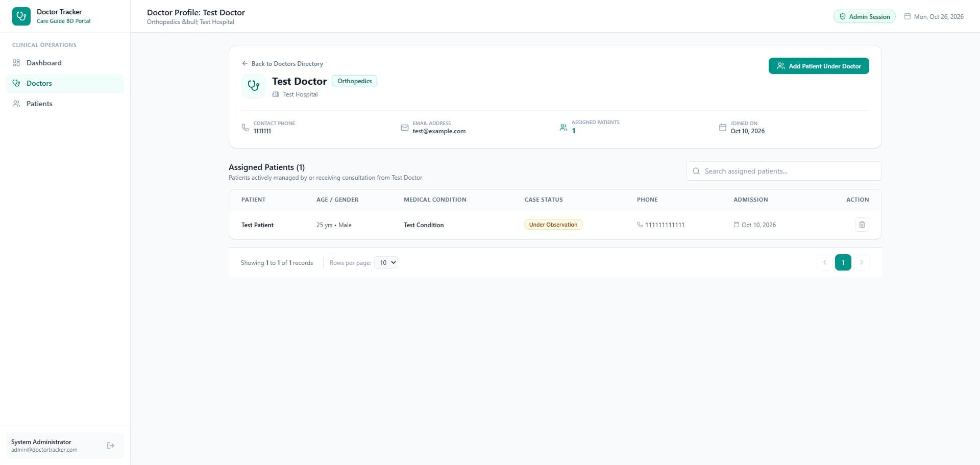Click the Joined On calendar icon
The height and width of the screenshot is (465, 980).
(723, 128)
